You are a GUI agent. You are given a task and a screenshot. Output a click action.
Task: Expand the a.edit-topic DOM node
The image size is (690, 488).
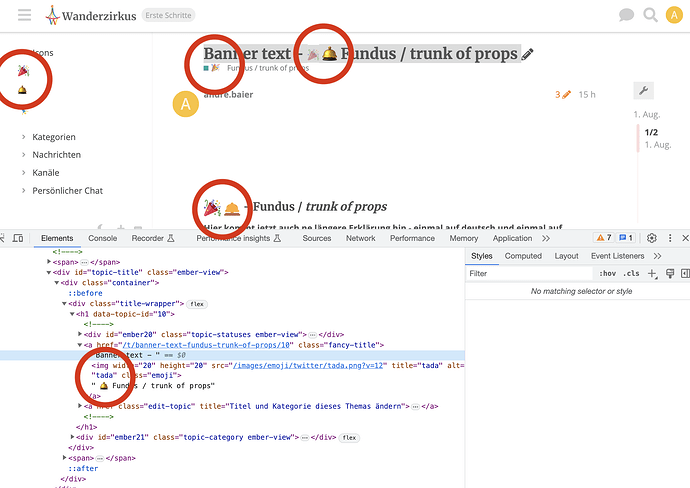pos(80,406)
